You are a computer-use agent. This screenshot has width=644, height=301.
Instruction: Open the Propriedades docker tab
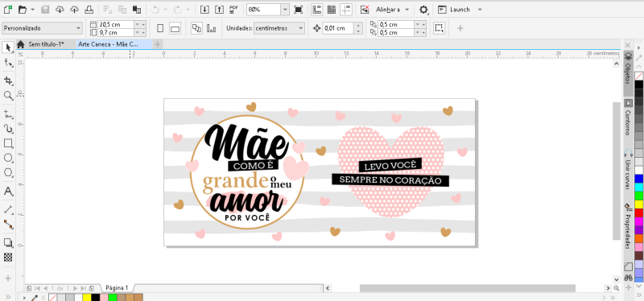coord(628,226)
